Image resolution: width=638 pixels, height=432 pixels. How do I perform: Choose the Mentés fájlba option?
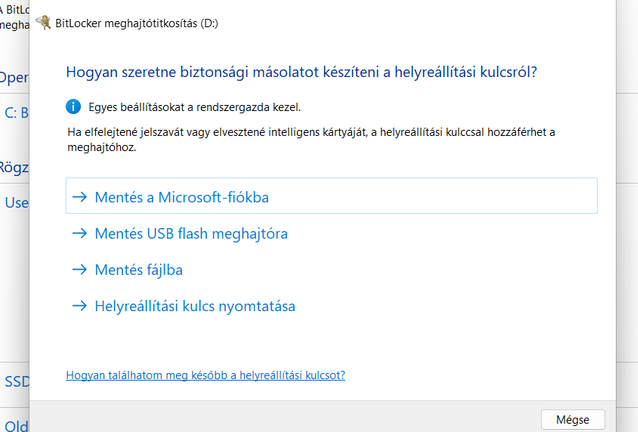tap(138, 269)
